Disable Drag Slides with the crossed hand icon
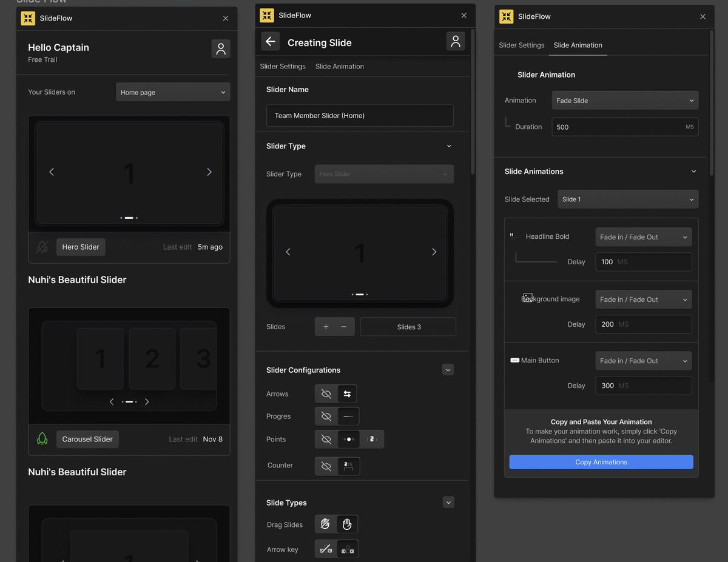This screenshot has width=728, height=562. 325,524
